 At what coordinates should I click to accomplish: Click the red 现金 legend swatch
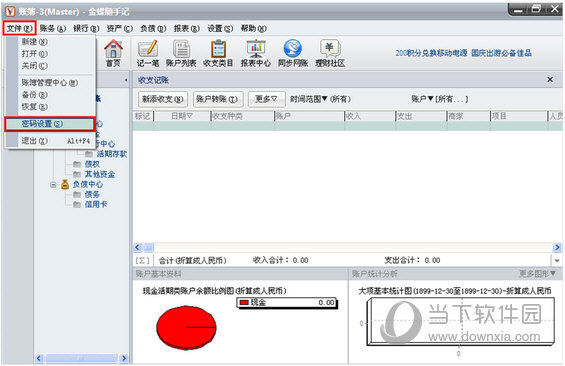(244, 303)
